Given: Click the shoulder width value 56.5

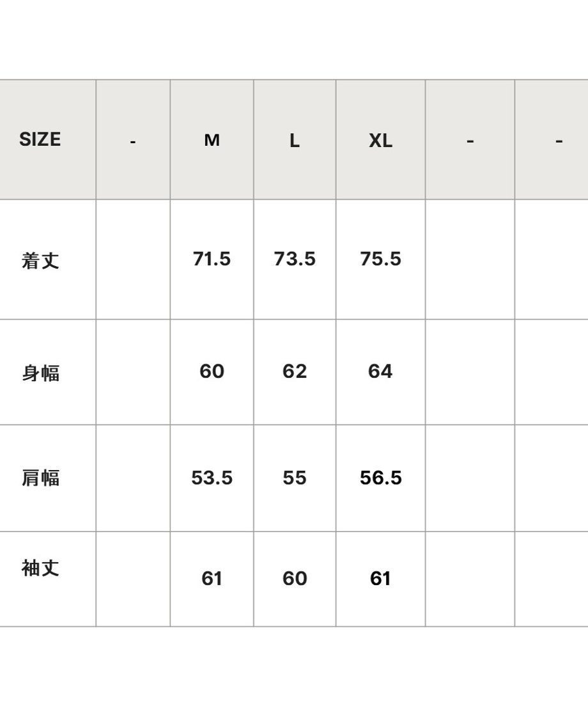Looking at the screenshot, I should point(381,478).
